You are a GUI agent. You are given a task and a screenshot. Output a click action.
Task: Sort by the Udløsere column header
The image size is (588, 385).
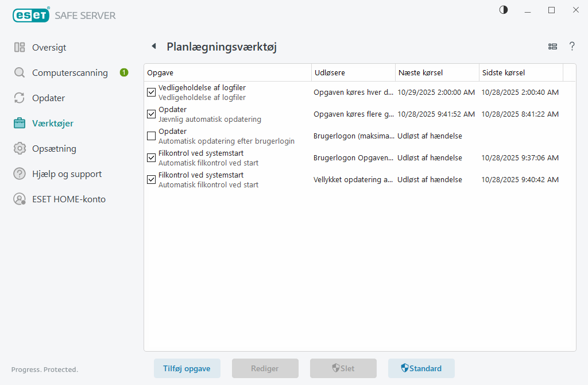coord(330,73)
